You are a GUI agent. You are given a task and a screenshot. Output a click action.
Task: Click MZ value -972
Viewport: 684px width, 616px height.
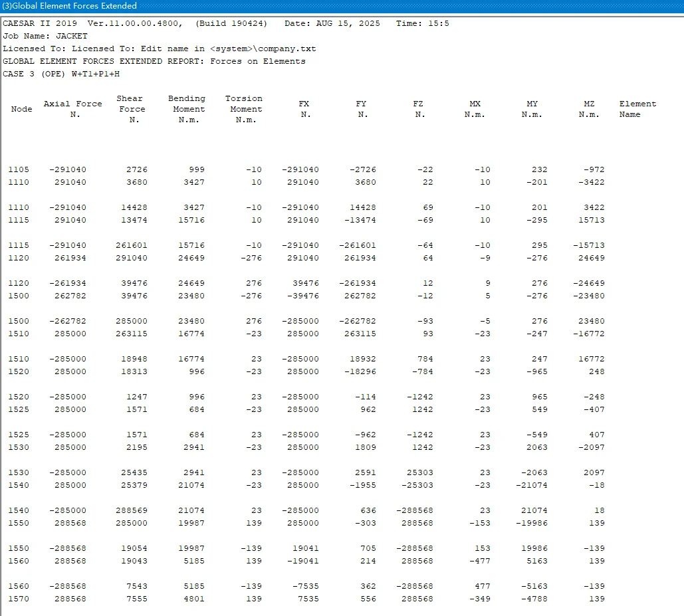(x=594, y=169)
